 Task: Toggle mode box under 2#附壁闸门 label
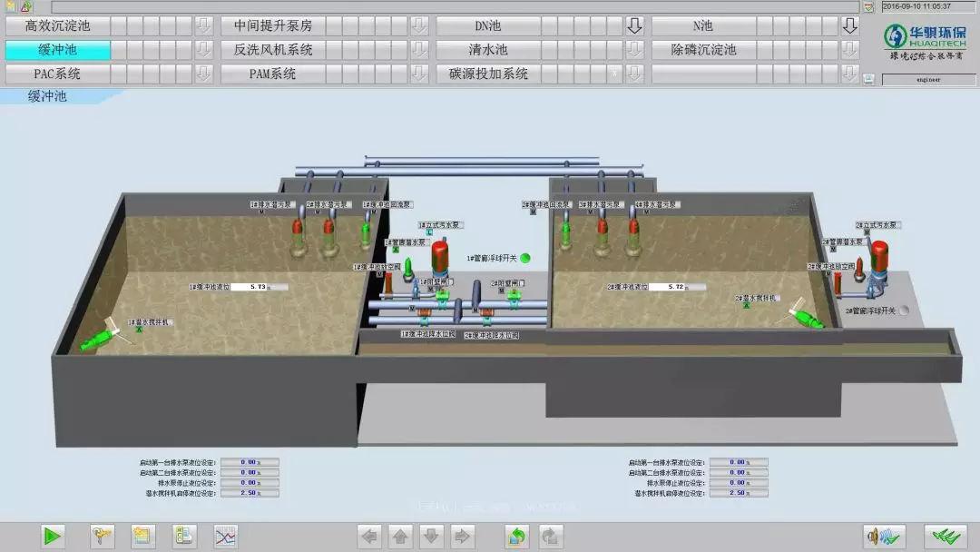[x=501, y=290]
